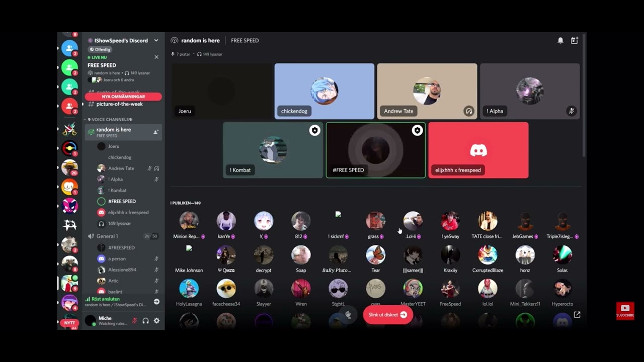The width and height of the screenshot is (644, 362).
Task: Open Minion Rep audience member avatar
Action: [189, 221]
